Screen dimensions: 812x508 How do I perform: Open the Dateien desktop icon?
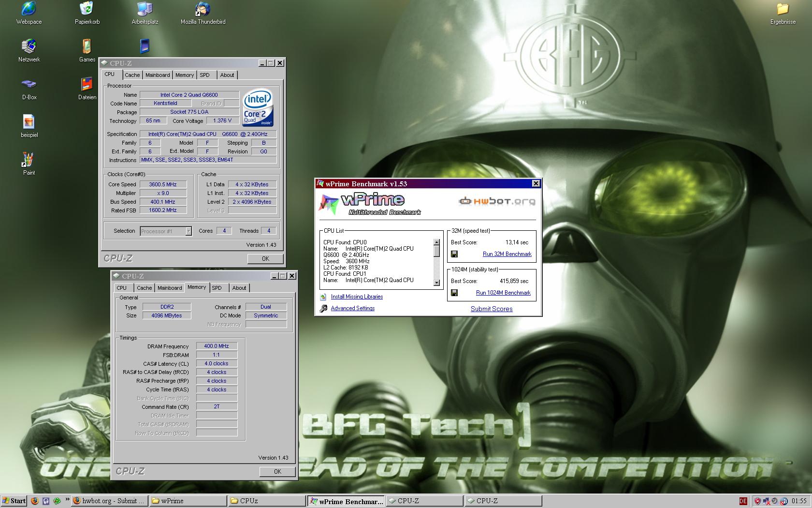[87, 88]
